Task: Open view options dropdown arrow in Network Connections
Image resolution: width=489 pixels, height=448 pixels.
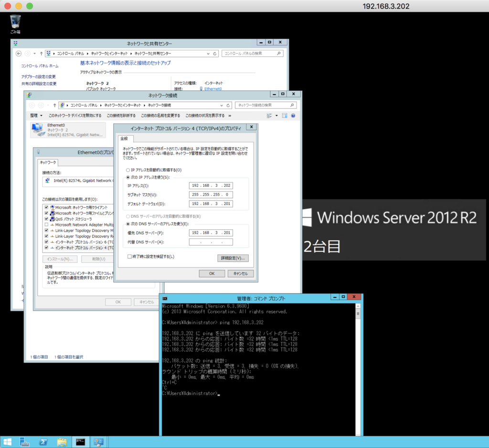Action: tap(276, 116)
